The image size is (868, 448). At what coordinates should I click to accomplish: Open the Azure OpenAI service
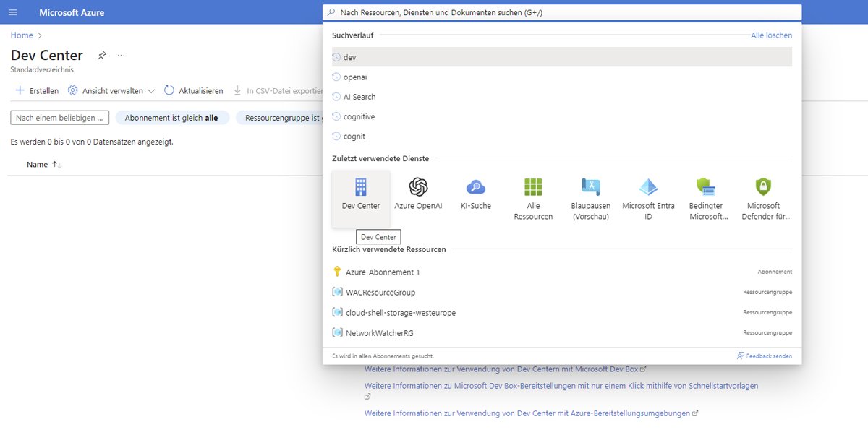pos(417,195)
